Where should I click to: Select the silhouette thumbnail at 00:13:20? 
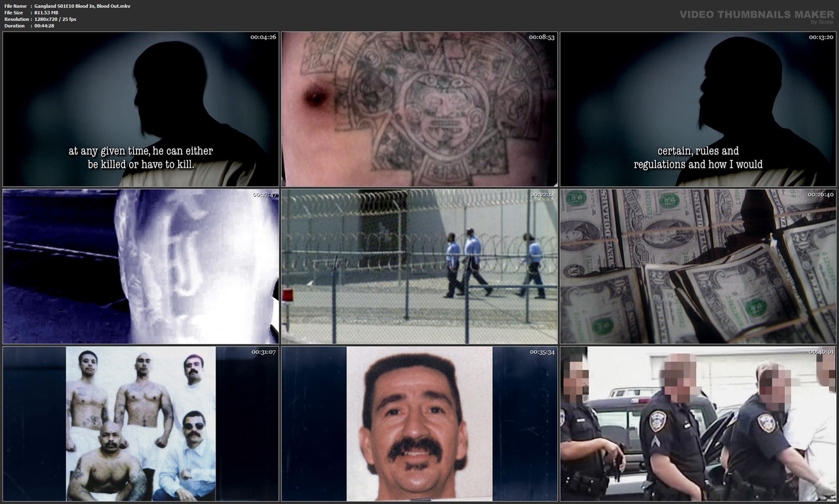pos(698,109)
